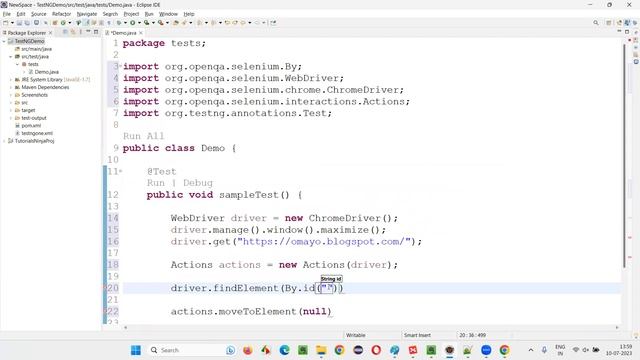The width and height of the screenshot is (640, 360).
Task: Click Debug link above sampleTest method
Action: (x=198, y=183)
